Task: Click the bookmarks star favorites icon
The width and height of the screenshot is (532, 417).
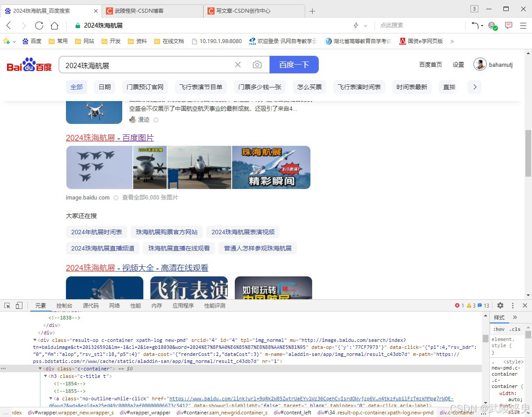Action: coord(6,41)
